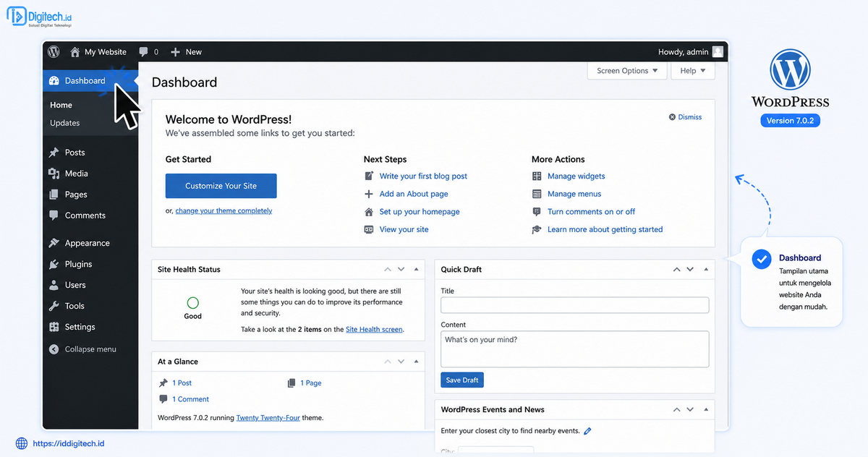Click the Collapse menu arrow icon

click(54, 349)
